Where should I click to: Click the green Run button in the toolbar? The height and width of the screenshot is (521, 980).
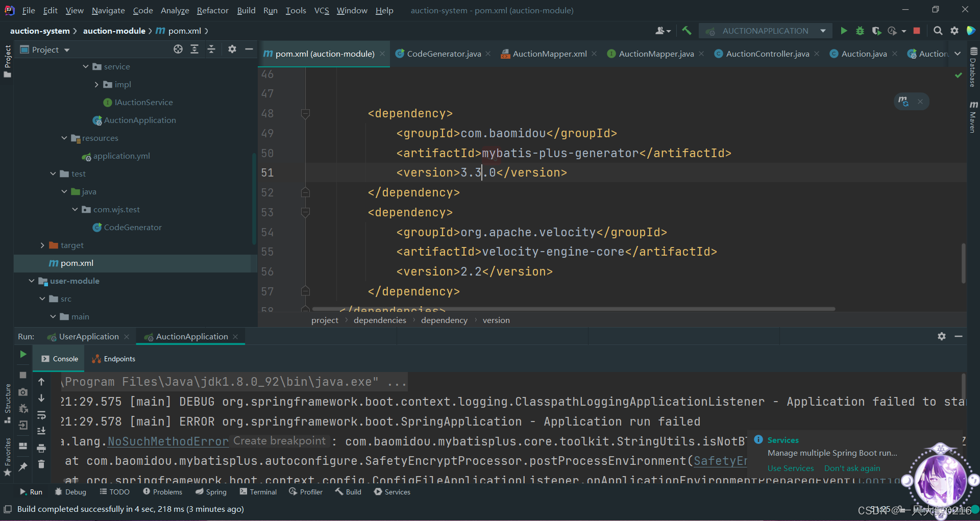(844, 31)
